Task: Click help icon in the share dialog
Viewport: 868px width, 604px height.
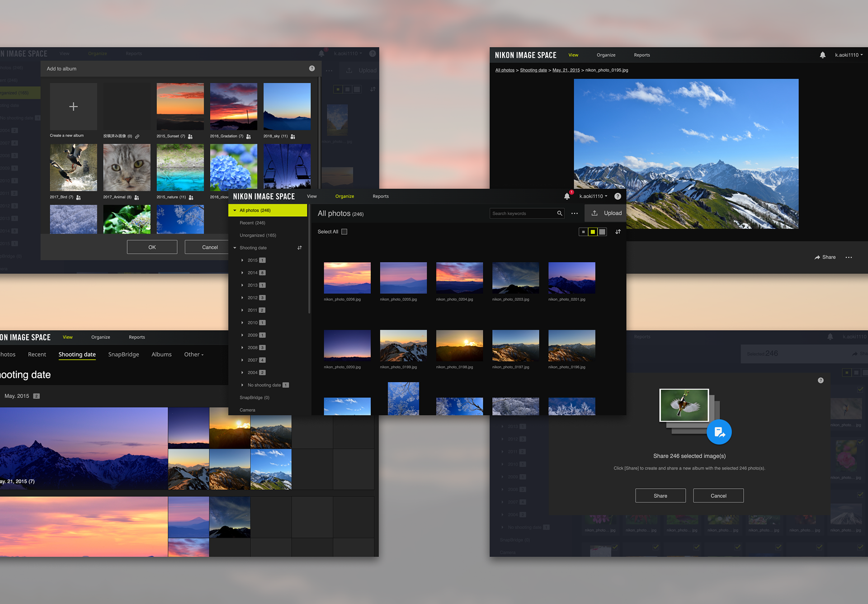Action: (821, 380)
